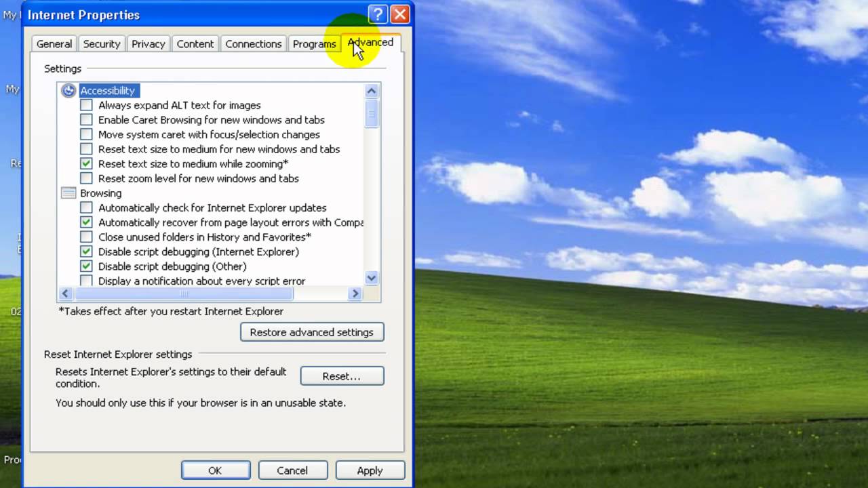
Task: Click the horizontal scroll-left arrow
Action: pyautogui.click(x=66, y=293)
